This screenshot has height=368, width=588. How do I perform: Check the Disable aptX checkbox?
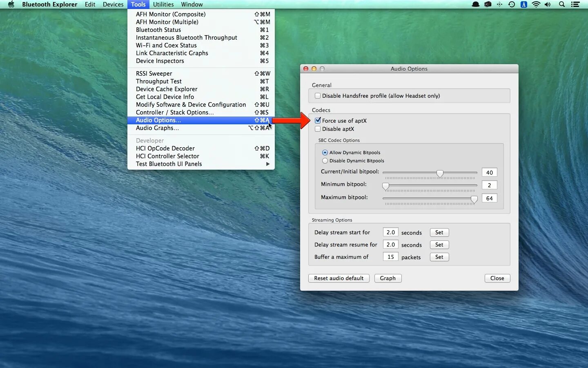pos(318,129)
